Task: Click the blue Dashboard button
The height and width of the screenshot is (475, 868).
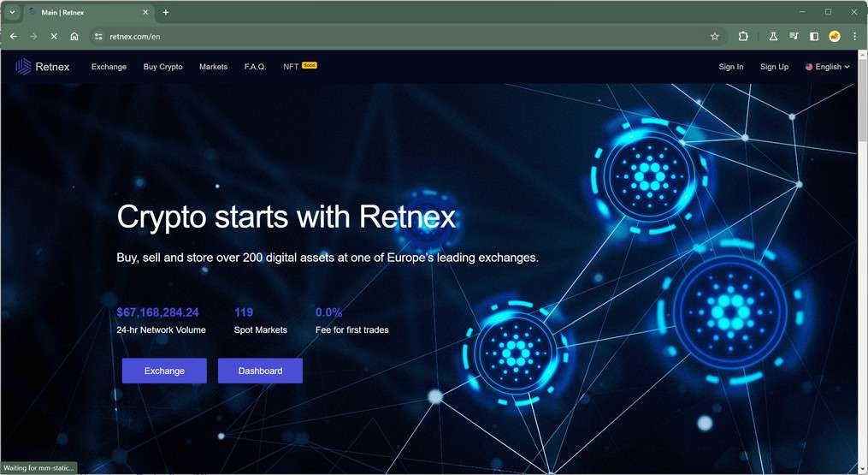Action: [260, 371]
